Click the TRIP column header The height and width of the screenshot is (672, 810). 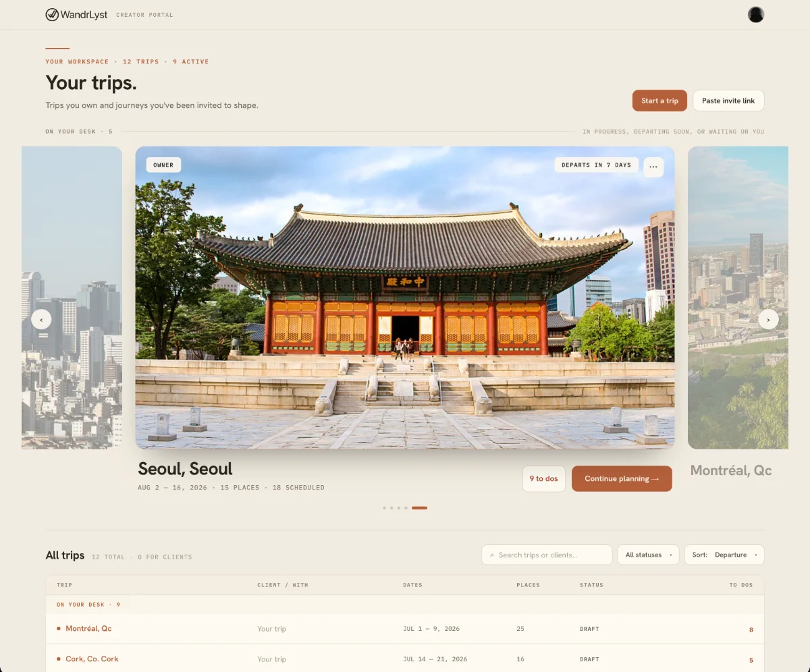pos(64,585)
